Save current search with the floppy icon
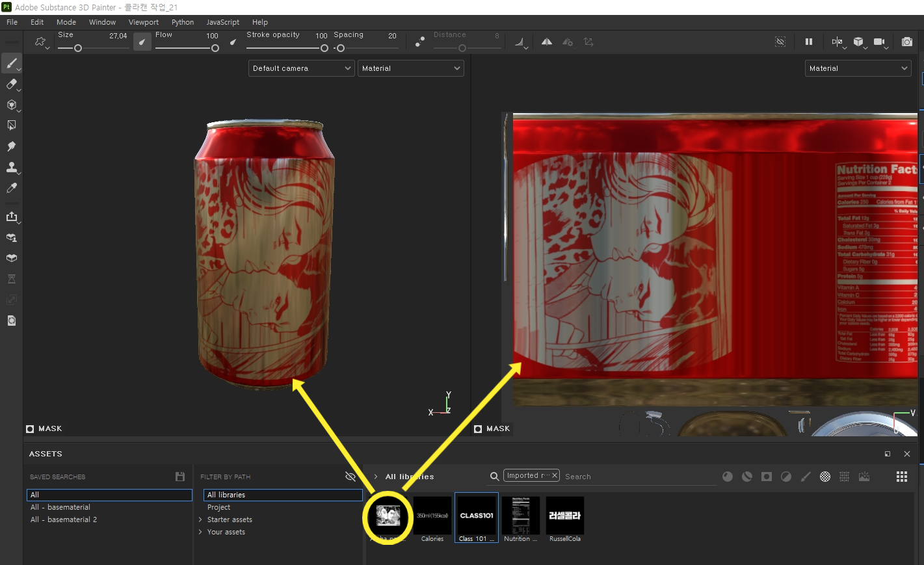This screenshot has width=924, height=565. 180,477
